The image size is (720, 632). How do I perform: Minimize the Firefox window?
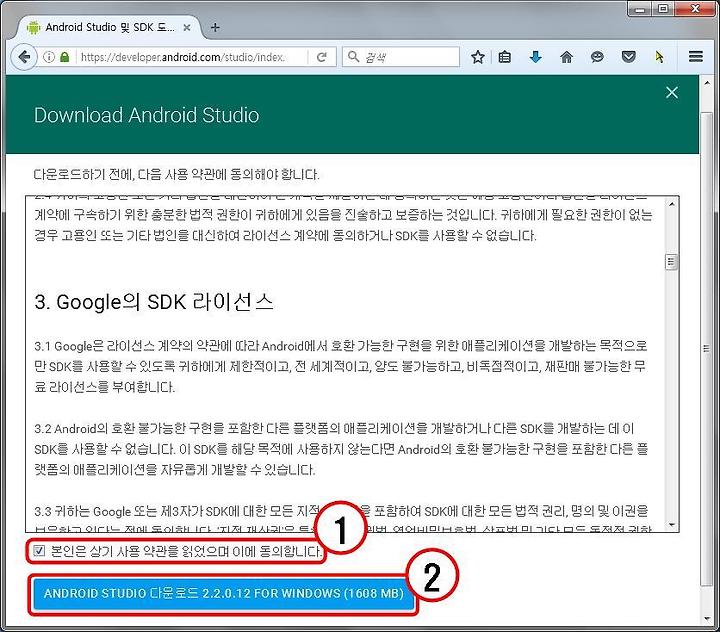[x=641, y=9]
